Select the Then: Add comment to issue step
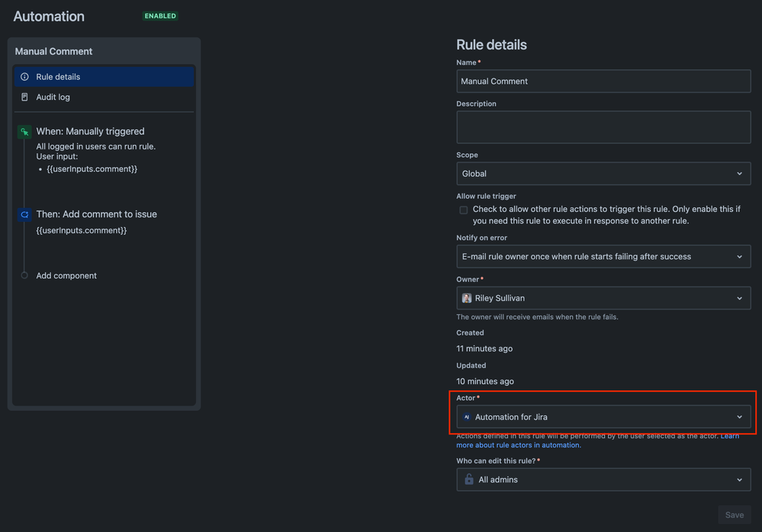Image resolution: width=762 pixels, height=532 pixels. pos(96,214)
